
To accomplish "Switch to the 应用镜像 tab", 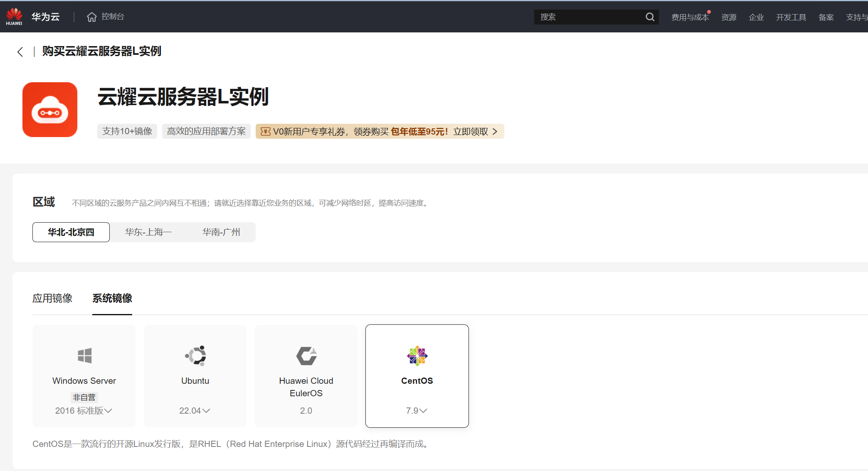I will pos(52,298).
